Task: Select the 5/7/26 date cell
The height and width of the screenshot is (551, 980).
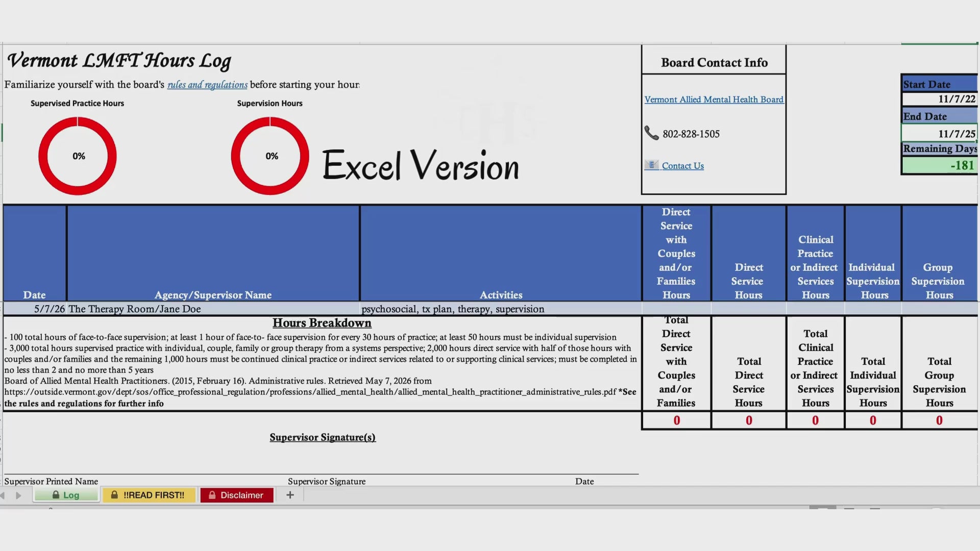Action: (x=35, y=309)
